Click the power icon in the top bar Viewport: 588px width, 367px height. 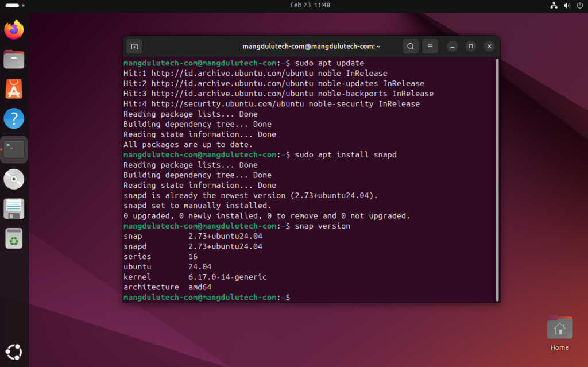click(579, 5)
